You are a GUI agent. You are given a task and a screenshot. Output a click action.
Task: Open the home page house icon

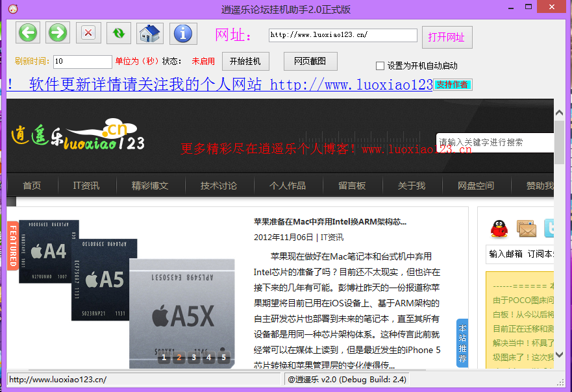click(x=149, y=33)
